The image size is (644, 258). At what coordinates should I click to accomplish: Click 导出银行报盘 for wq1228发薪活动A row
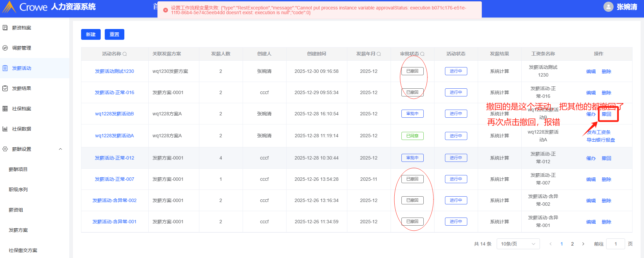[601, 140]
